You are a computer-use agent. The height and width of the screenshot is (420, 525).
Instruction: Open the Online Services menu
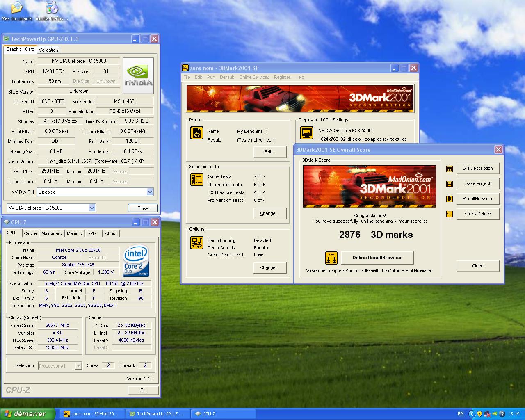tap(254, 77)
